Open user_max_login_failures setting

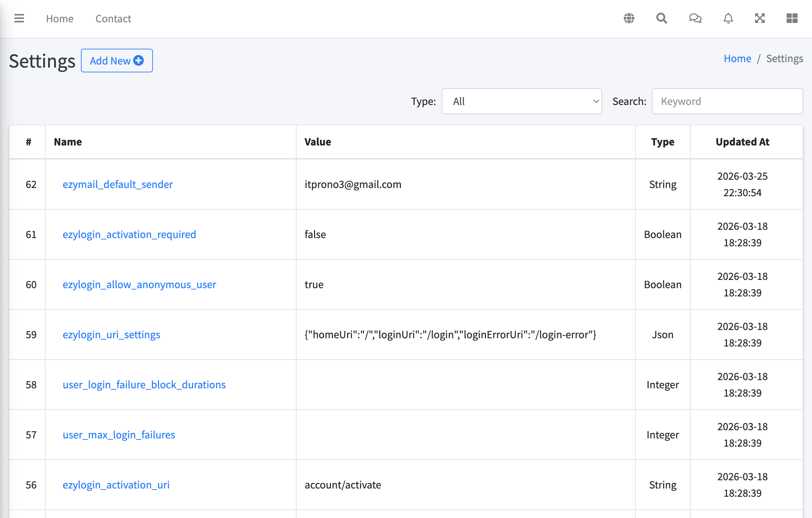(119, 435)
